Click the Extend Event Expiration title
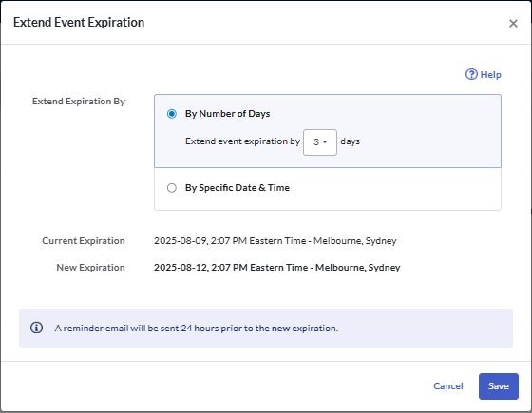This screenshot has width=532, height=413. tap(79, 23)
